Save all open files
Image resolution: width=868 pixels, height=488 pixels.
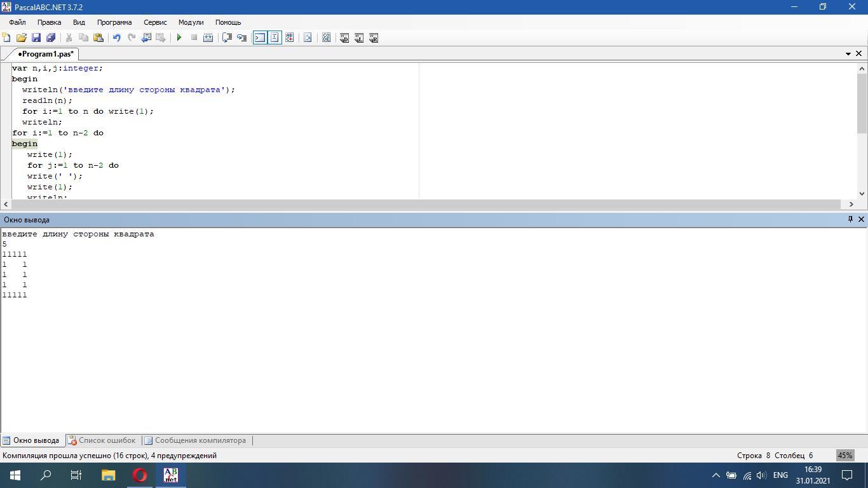tap(51, 37)
